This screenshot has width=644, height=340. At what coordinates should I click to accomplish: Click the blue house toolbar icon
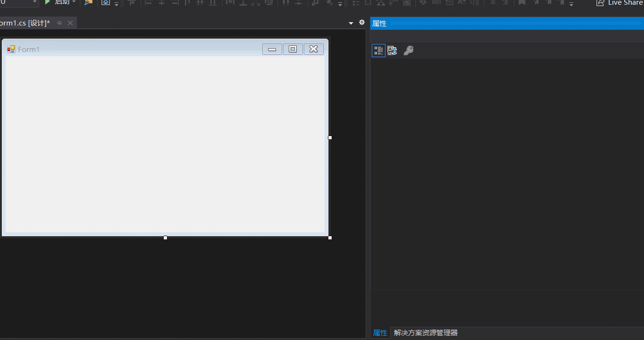(x=106, y=2)
